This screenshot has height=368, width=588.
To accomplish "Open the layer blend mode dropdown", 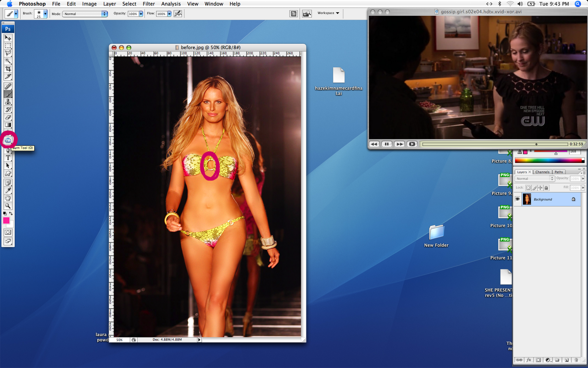I will [x=534, y=178].
